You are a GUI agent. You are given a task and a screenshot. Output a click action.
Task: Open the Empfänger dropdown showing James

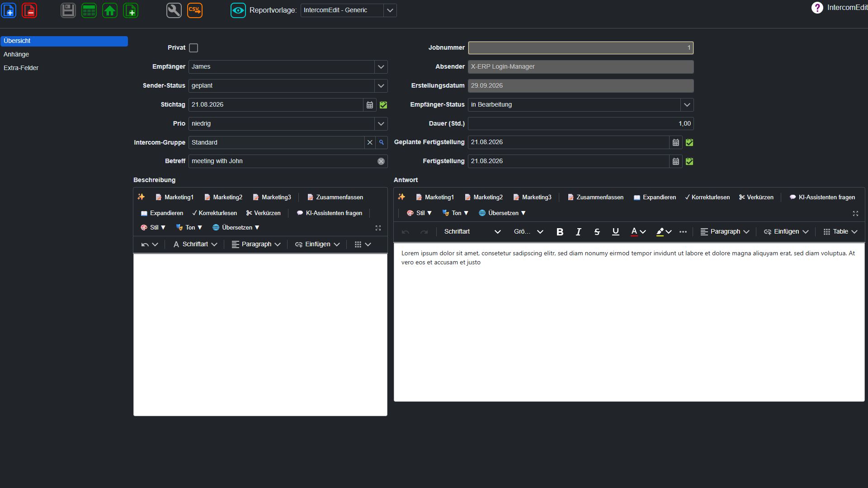click(381, 67)
